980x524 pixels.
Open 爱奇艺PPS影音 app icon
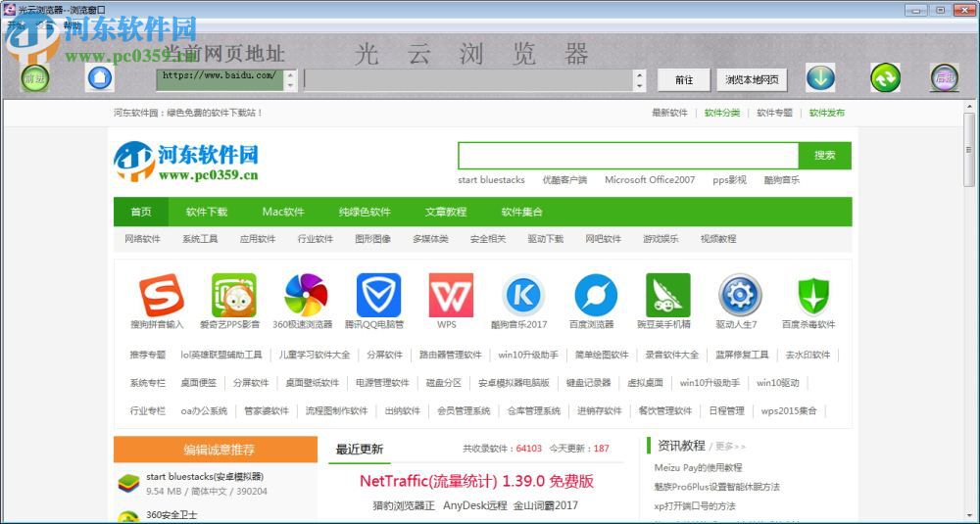coord(234,295)
